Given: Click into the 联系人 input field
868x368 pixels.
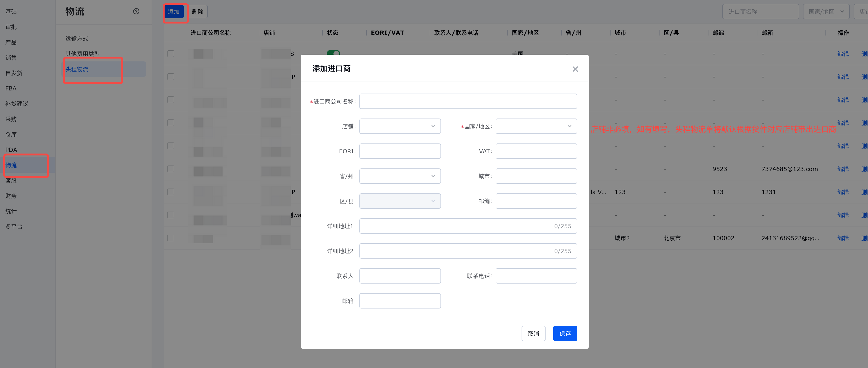Looking at the screenshot, I should pyautogui.click(x=400, y=276).
